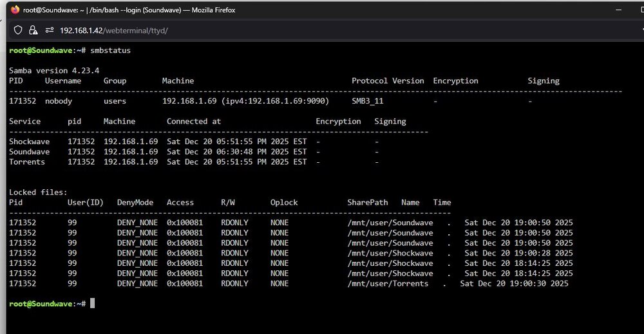
Task: Click the 'Protocol Version' column header
Action: (x=388, y=81)
